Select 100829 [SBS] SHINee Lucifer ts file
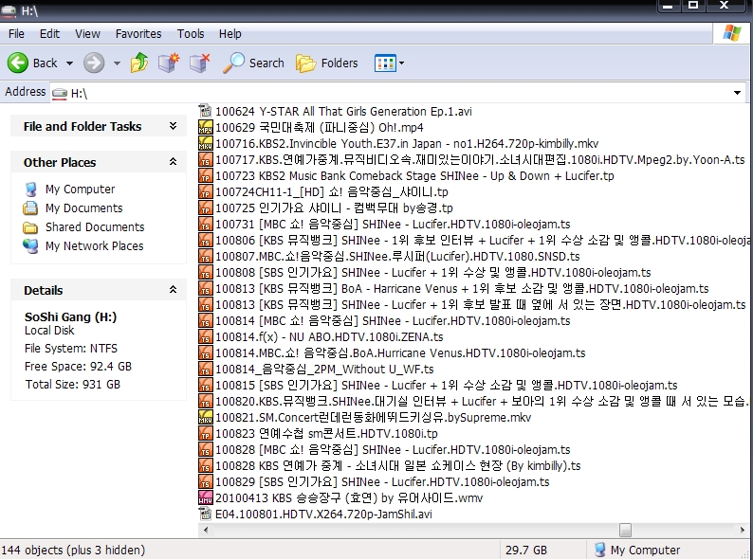This screenshot has height=560, width=753. tap(382, 481)
